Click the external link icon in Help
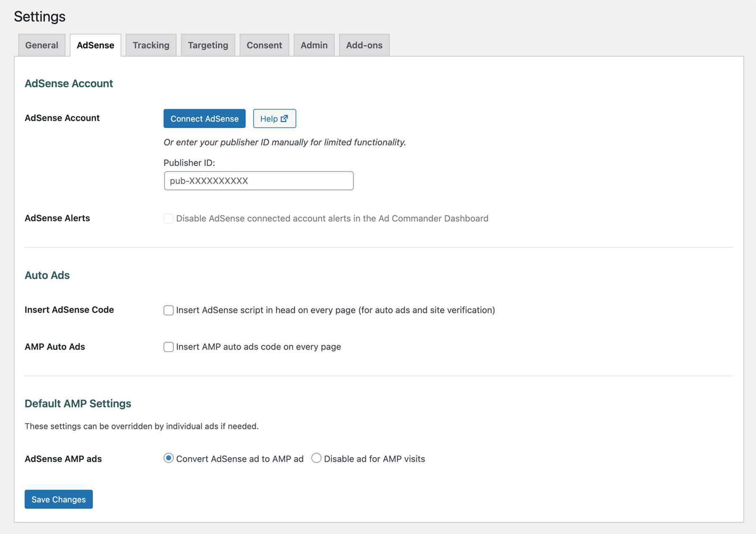Image resolution: width=756 pixels, height=534 pixels. 284,118
